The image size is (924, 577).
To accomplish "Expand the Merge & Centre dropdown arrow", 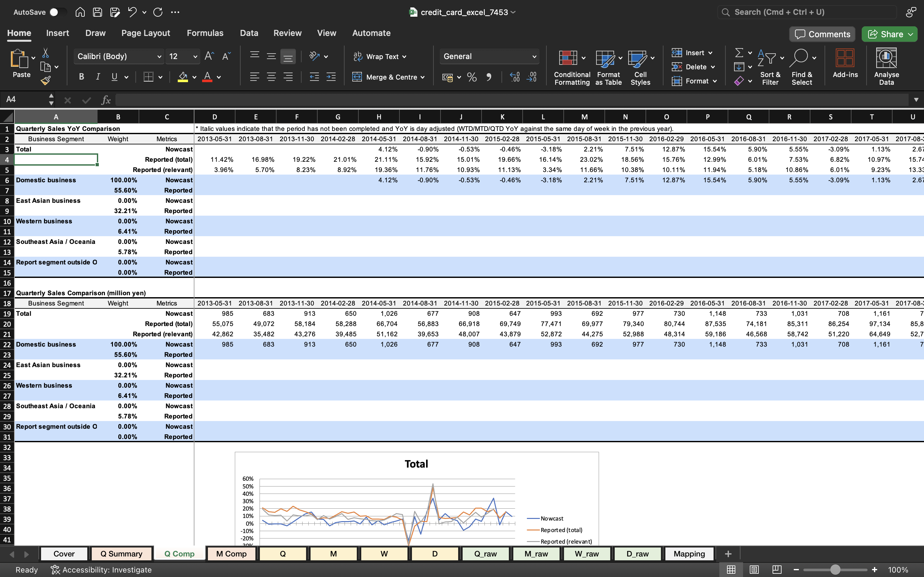I will click(423, 77).
